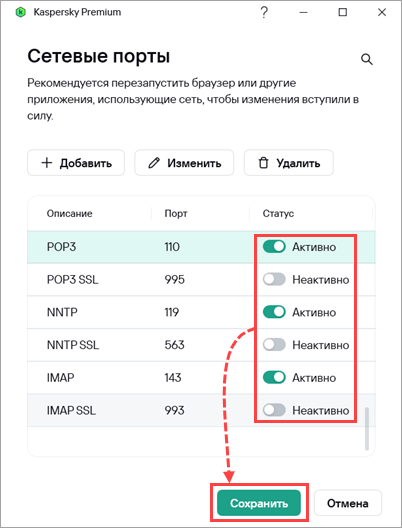The height and width of the screenshot is (528, 402).
Task: Minimize the Kaspersky Premium window
Action: (303, 12)
